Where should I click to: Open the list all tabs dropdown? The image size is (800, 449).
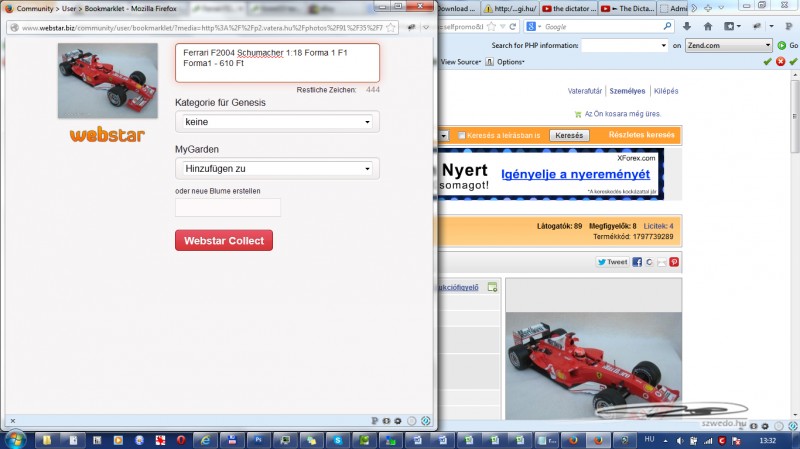[721, 8]
